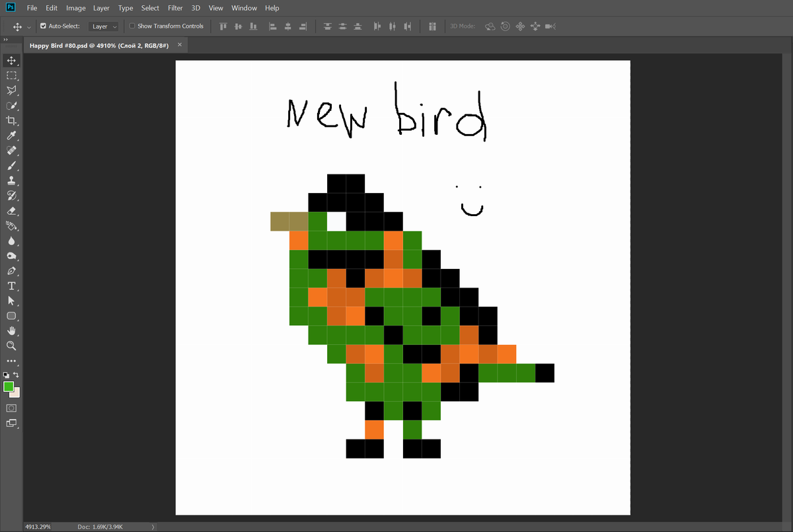The height and width of the screenshot is (532, 793).
Task: Select the Pen tool
Action: coord(11,271)
